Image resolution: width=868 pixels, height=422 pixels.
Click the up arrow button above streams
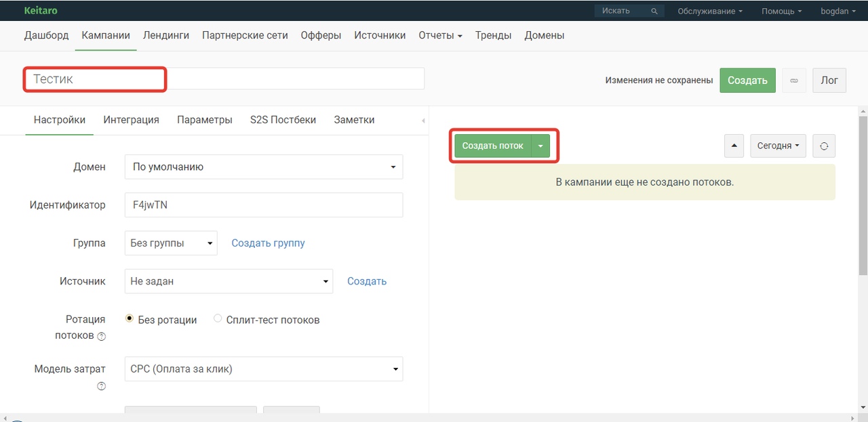click(734, 146)
